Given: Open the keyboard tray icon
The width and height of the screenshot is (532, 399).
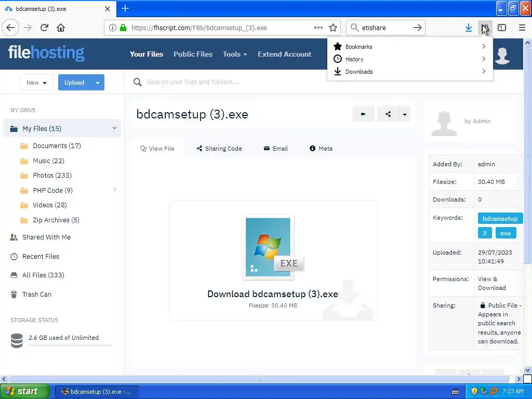Looking at the screenshot, I should tap(455, 392).
